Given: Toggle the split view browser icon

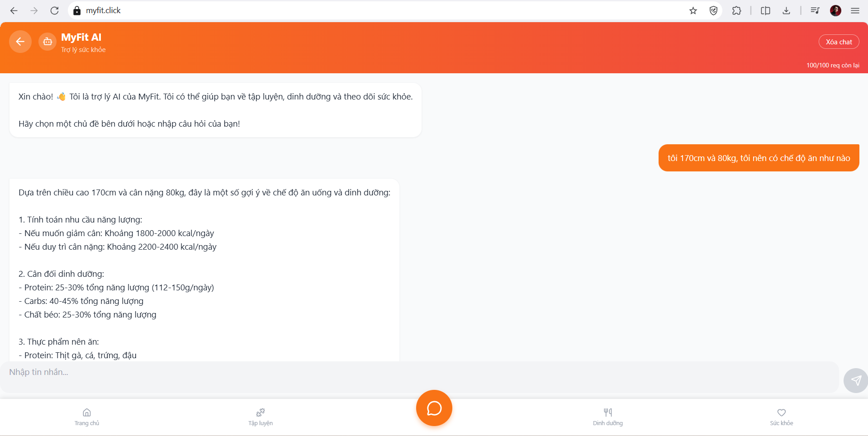Looking at the screenshot, I should (765, 11).
